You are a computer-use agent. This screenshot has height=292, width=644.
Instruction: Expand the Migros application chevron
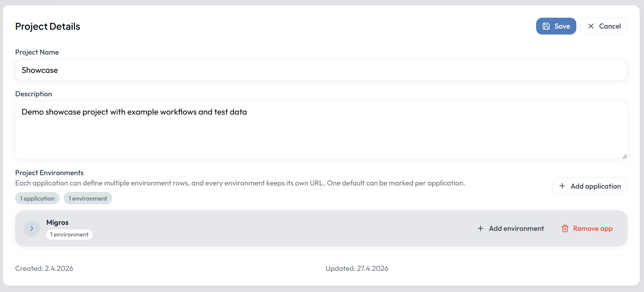coord(32,228)
